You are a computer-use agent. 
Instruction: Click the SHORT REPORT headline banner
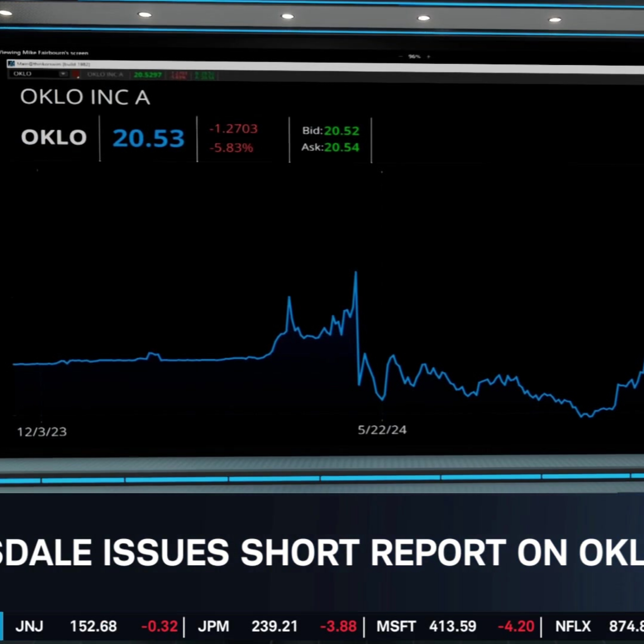pos(322,553)
